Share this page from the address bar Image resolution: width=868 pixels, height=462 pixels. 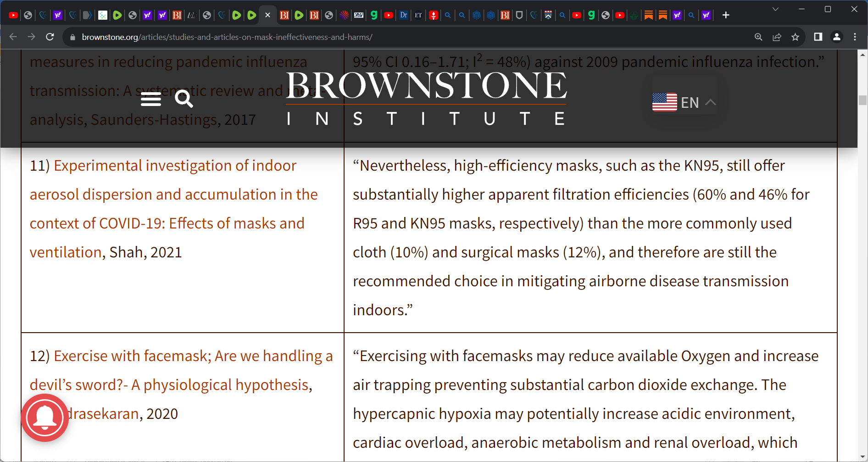tap(777, 37)
